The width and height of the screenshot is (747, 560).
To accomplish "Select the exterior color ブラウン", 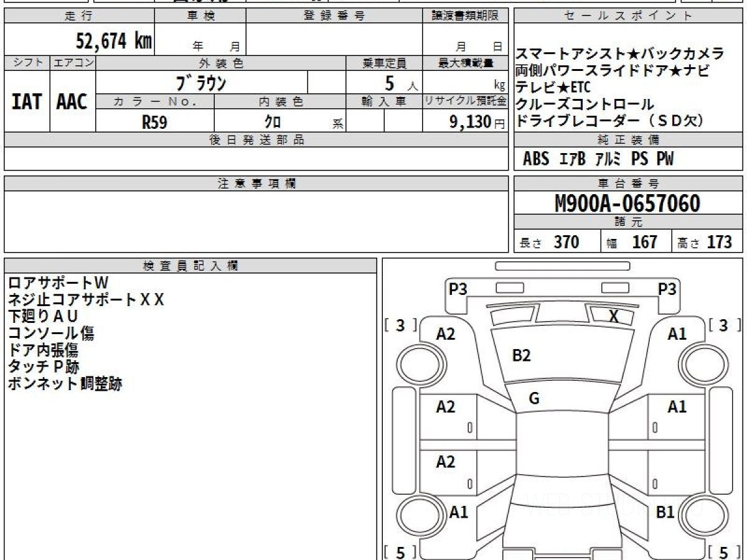I will tap(202, 82).
